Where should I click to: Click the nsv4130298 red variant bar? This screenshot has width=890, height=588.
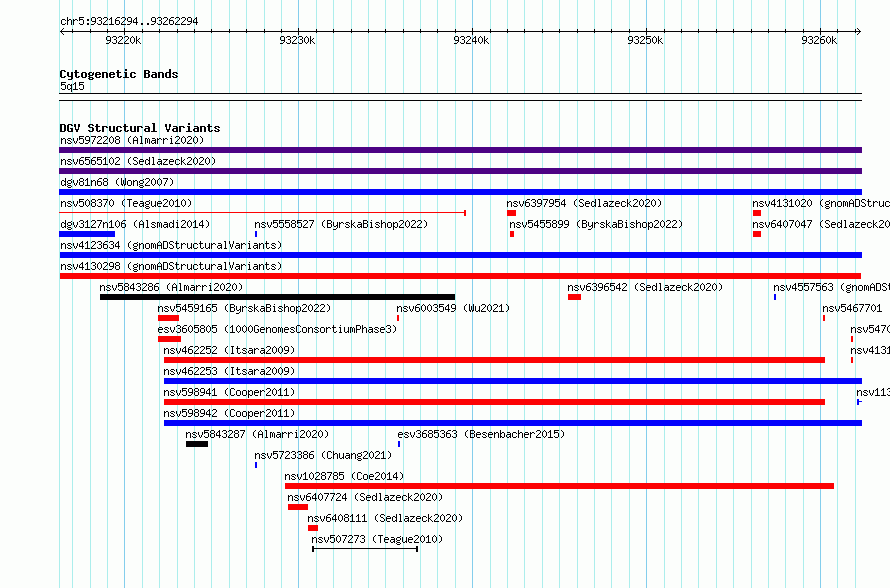coord(460,276)
